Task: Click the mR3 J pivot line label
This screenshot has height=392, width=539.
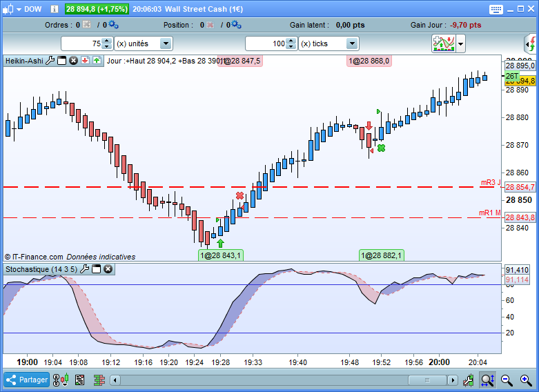Action: [x=491, y=183]
